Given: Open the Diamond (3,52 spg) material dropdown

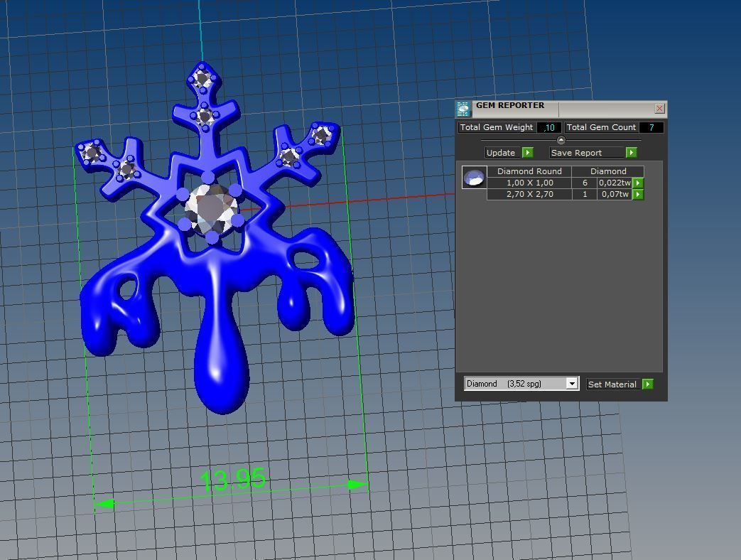Looking at the screenshot, I should pos(572,383).
